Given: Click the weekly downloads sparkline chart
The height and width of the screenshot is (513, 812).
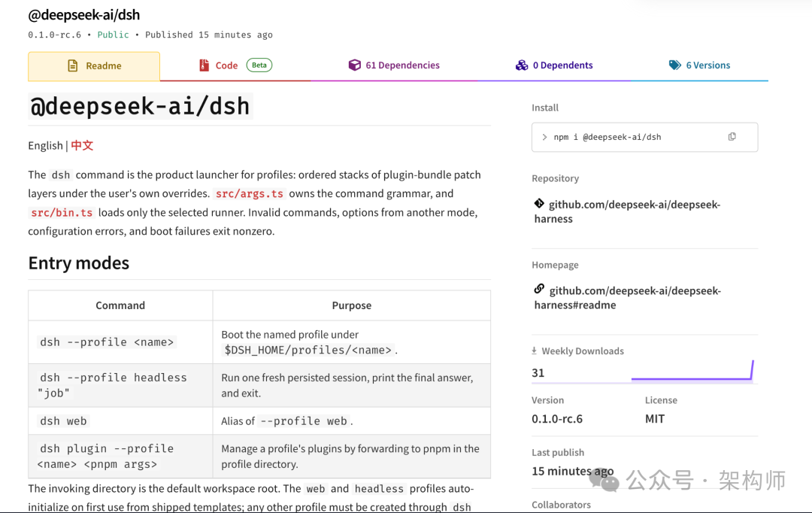Looking at the screenshot, I should pyautogui.click(x=692, y=371).
